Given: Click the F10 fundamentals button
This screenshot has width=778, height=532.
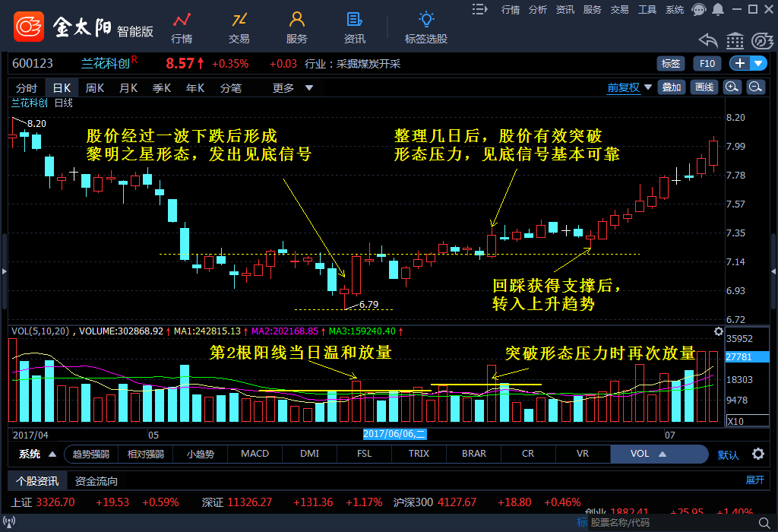Looking at the screenshot, I should tap(707, 64).
